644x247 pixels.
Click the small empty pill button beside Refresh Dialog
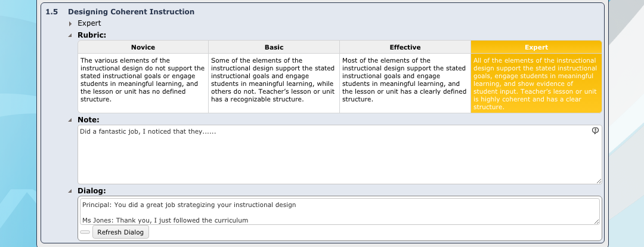(85, 232)
